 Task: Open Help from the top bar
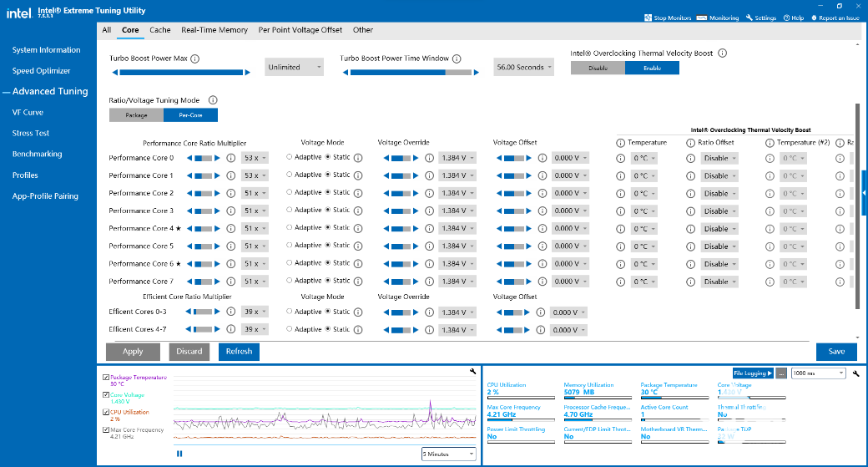(x=793, y=18)
